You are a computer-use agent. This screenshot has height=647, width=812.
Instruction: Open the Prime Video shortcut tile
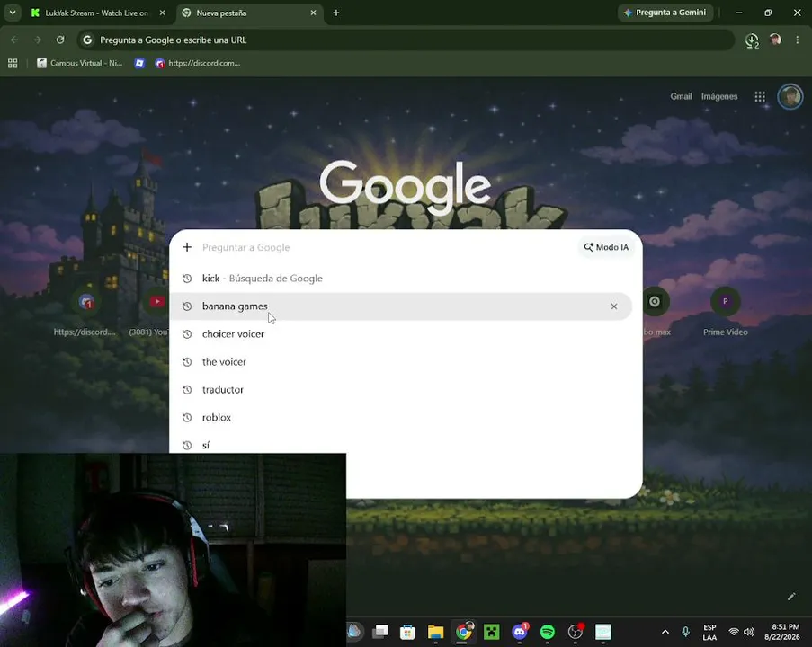pyautogui.click(x=725, y=312)
